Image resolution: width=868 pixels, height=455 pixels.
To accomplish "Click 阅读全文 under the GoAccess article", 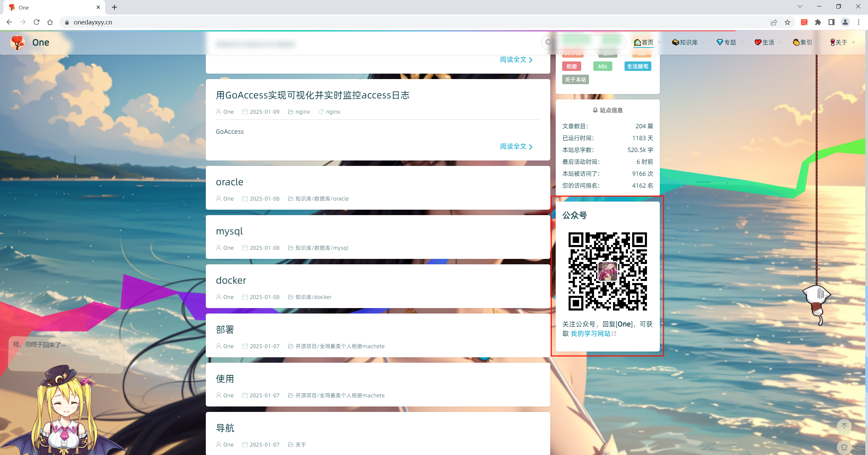I will click(516, 146).
